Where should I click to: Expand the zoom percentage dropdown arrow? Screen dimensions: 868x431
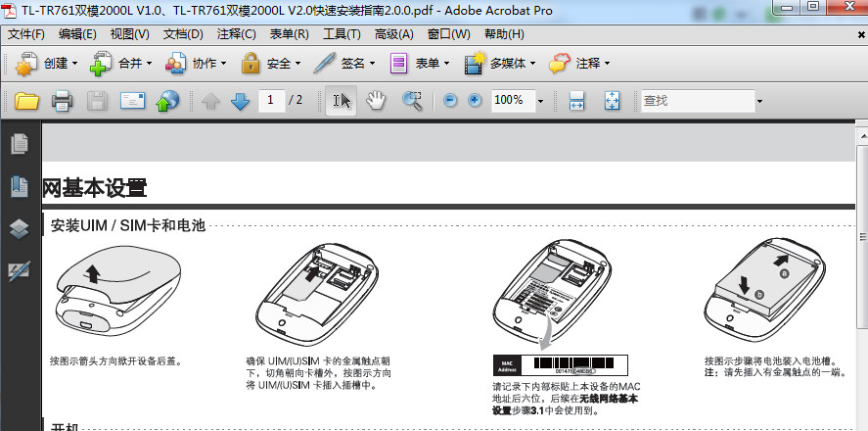(x=540, y=101)
